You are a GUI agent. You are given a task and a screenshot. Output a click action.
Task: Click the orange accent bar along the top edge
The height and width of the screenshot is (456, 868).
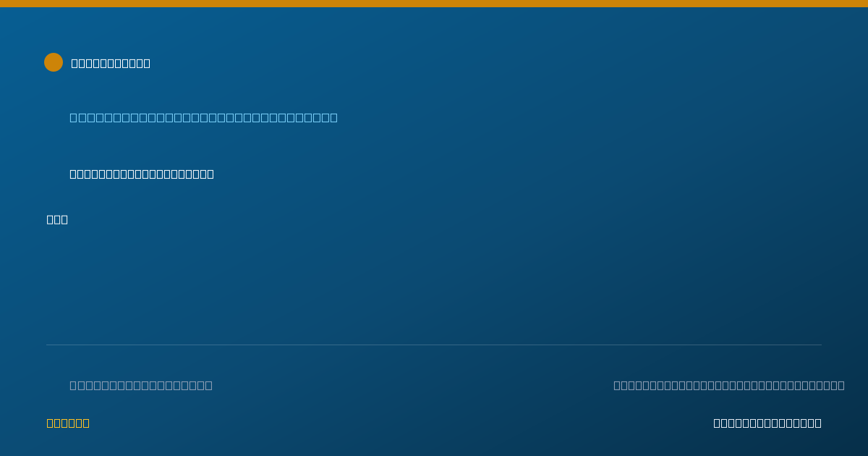[x=434, y=4]
